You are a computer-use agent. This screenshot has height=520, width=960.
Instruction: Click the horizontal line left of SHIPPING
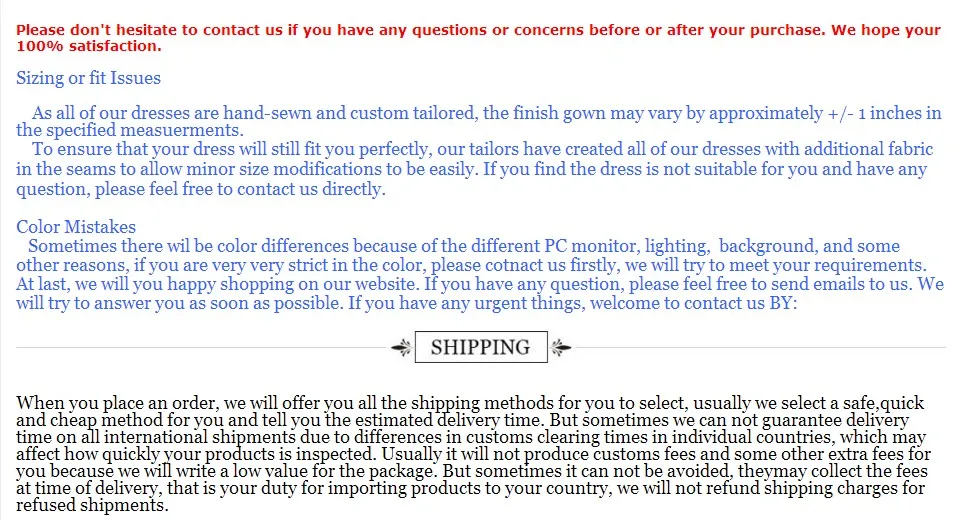coord(203,348)
